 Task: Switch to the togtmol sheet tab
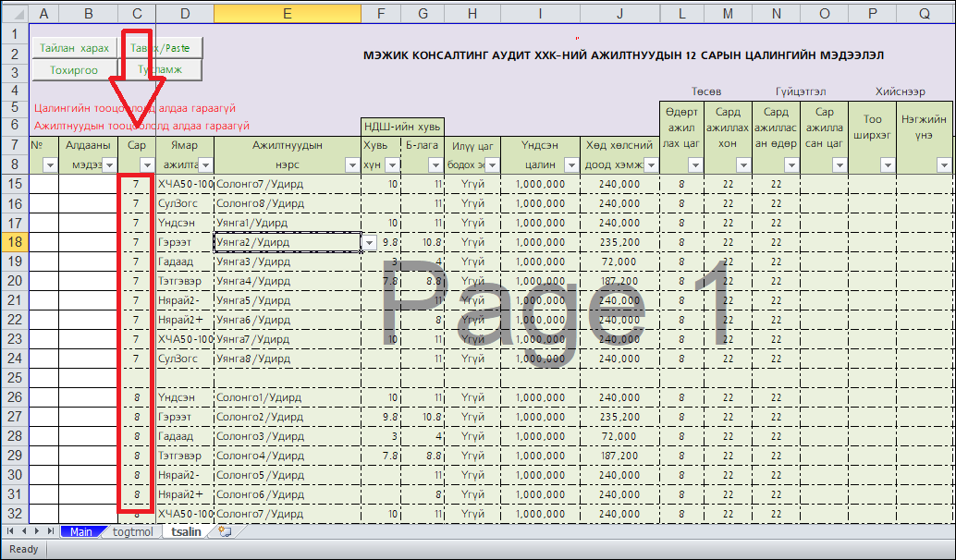pyautogui.click(x=132, y=531)
